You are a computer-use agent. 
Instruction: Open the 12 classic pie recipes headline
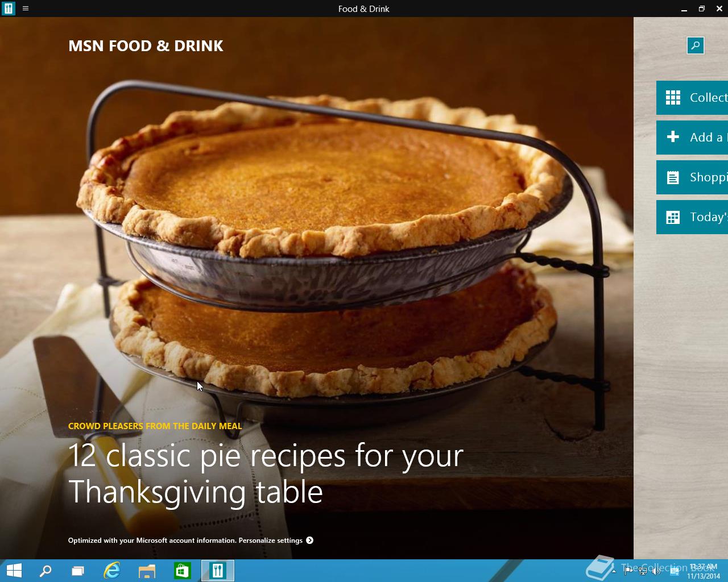point(266,473)
